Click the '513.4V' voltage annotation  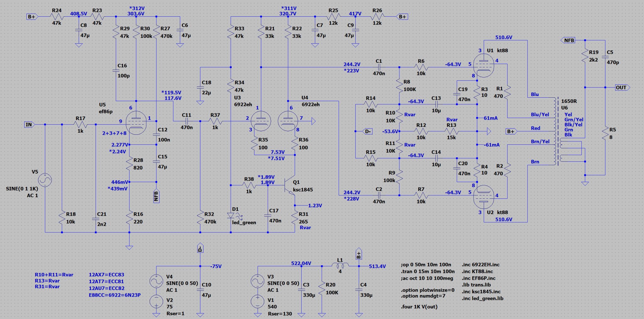377,266
